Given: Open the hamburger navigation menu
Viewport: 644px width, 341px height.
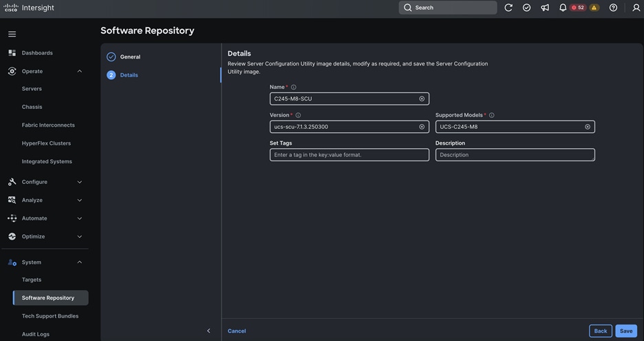Looking at the screenshot, I should tap(12, 34).
